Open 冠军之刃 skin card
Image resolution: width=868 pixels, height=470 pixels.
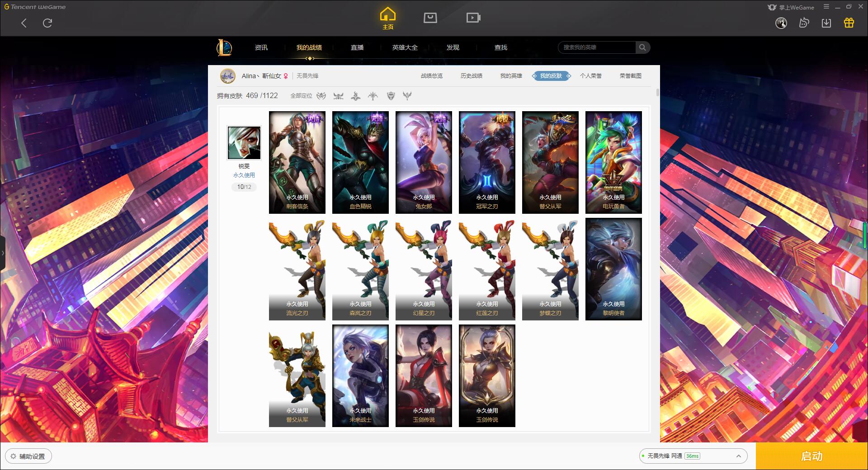coord(487,162)
